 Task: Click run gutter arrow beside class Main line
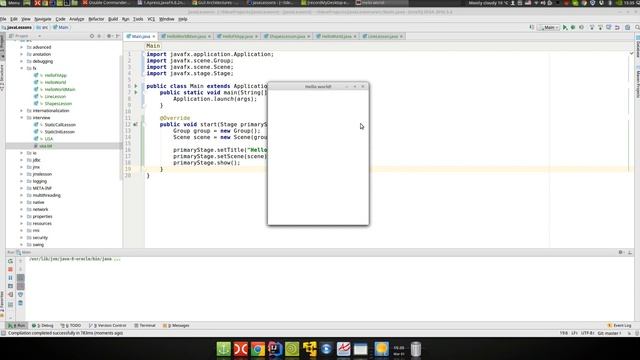136,86
